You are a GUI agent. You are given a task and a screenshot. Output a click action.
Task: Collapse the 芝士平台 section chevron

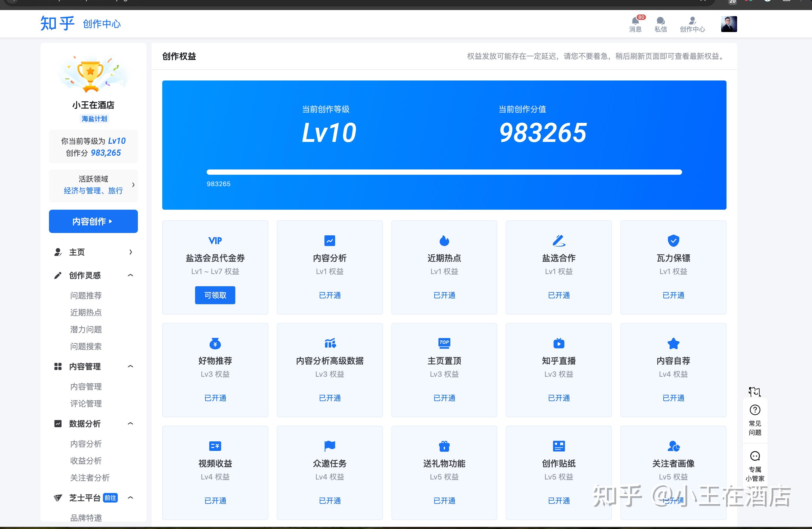[x=130, y=497]
